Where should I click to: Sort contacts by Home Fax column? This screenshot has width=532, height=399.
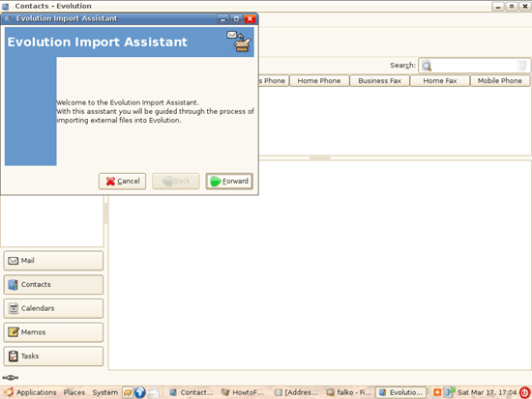[440, 81]
